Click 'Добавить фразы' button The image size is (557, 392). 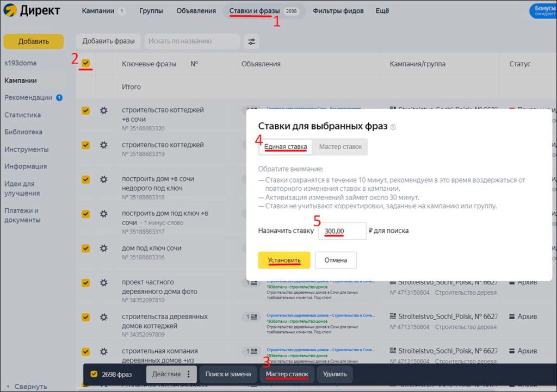(108, 41)
